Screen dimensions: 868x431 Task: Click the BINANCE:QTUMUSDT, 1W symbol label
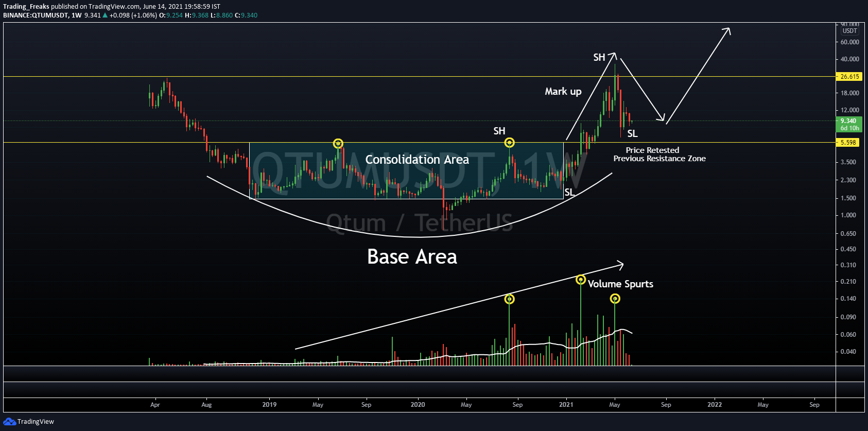(42, 15)
